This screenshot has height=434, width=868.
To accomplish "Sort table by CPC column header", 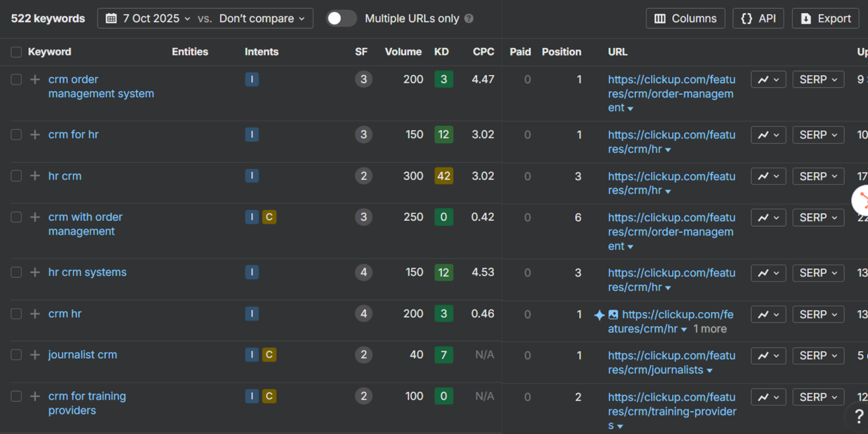I will [483, 52].
